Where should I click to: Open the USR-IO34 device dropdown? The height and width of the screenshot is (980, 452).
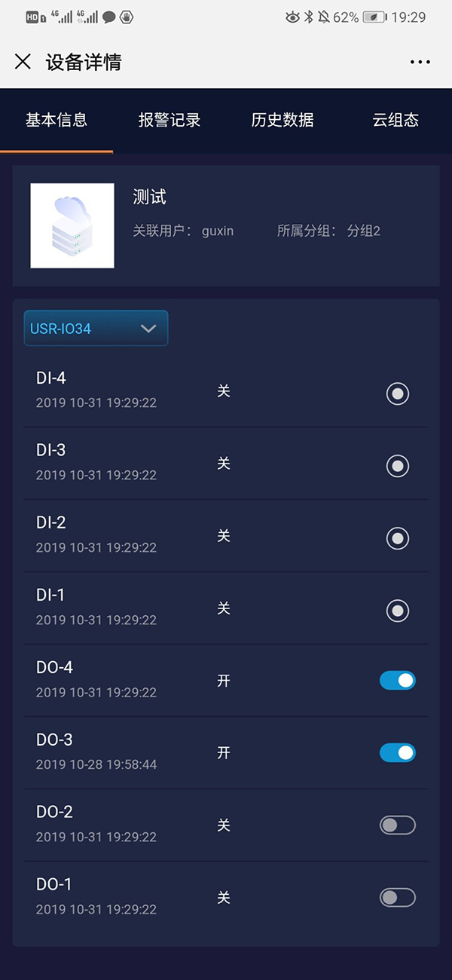83,329
